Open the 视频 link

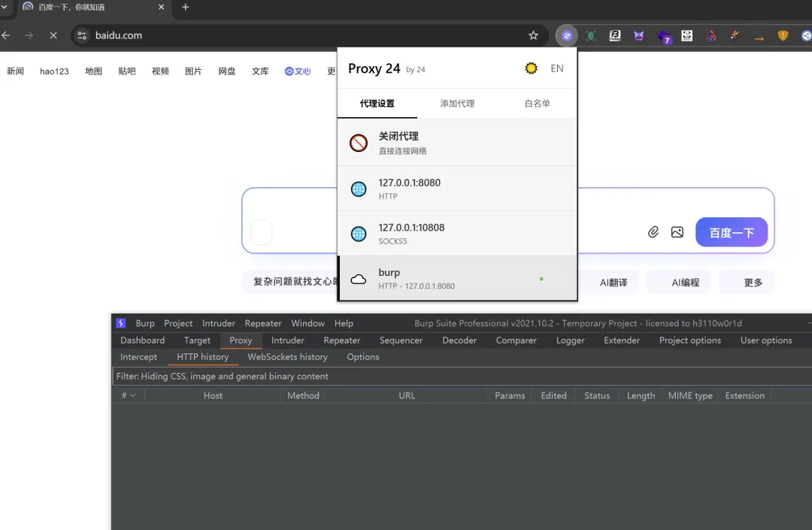click(160, 71)
